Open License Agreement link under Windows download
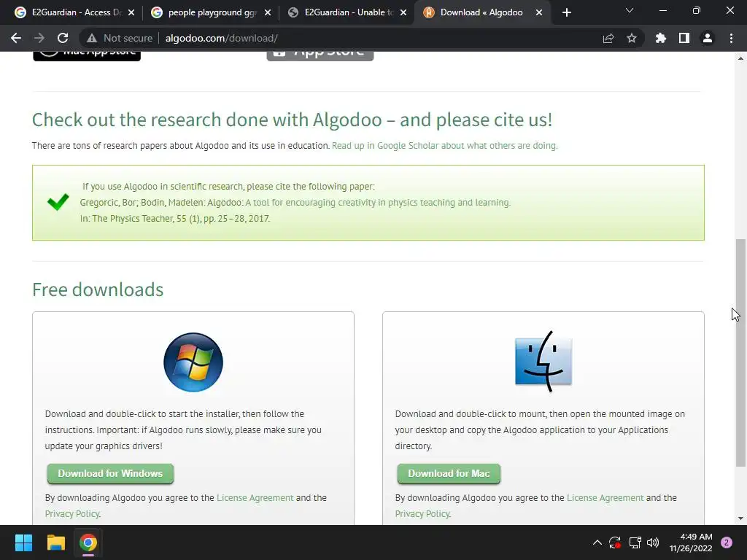The image size is (747, 560). coord(255,497)
